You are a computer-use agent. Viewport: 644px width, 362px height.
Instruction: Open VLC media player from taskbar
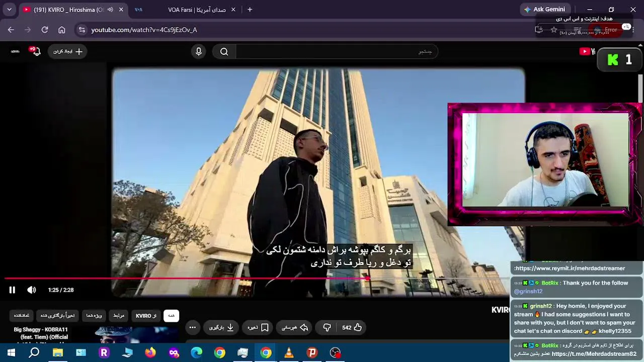click(289, 353)
